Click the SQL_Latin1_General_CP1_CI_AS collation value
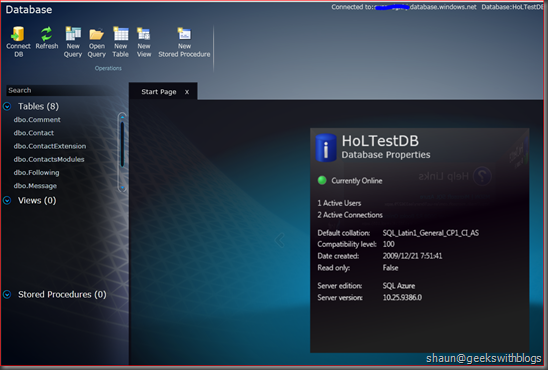548x370 pixels. [x=431, y=233]
